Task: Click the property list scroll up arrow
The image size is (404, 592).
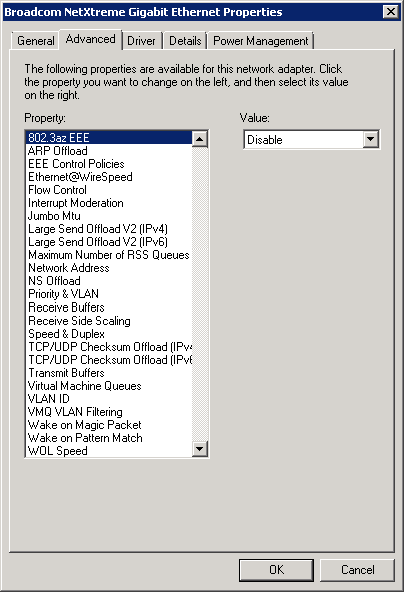Action: click(x=199, y=139)
